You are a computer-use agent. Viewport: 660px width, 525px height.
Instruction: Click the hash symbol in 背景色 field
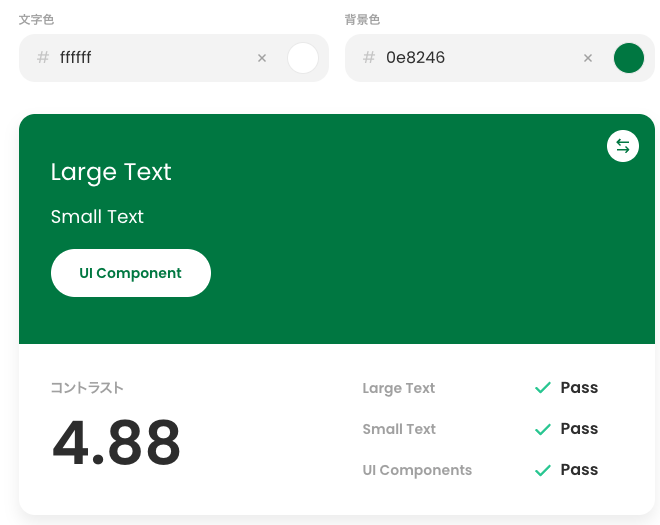pyautogui.click(x=369, y=58)
